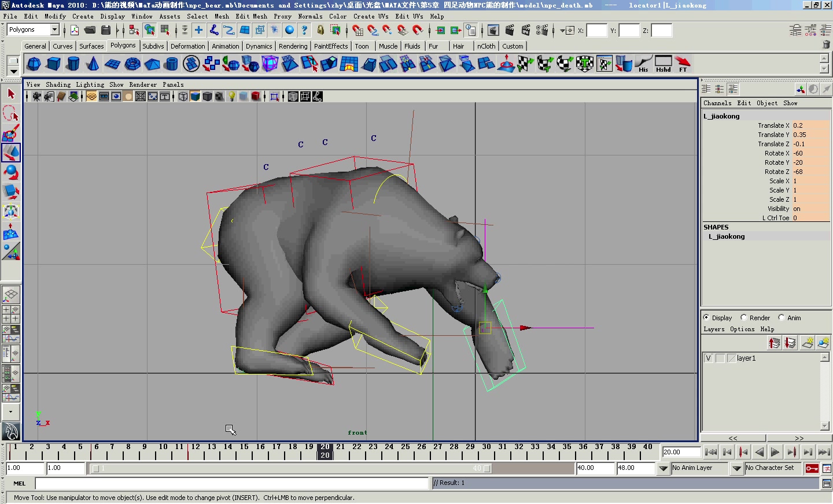This screenshot has height=504, width=833.
Task: Click frame 30 on the time slider
Action: click(x=486, y=451)
